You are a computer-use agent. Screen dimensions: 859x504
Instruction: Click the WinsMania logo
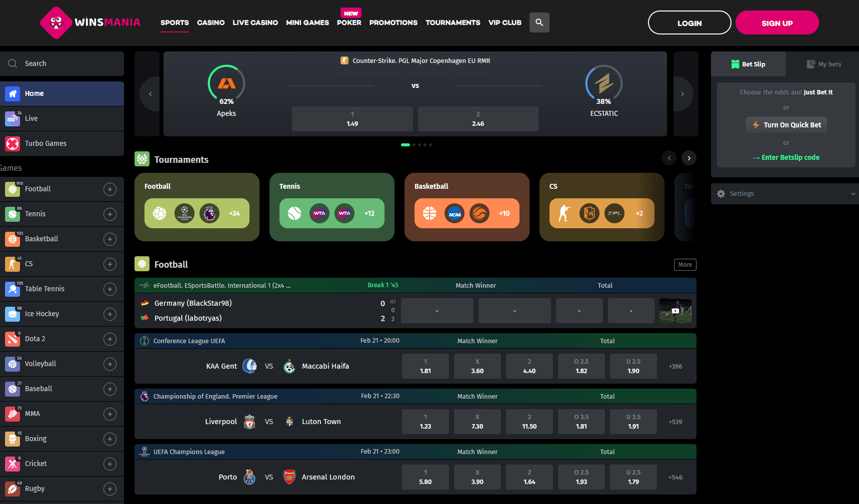90,22
